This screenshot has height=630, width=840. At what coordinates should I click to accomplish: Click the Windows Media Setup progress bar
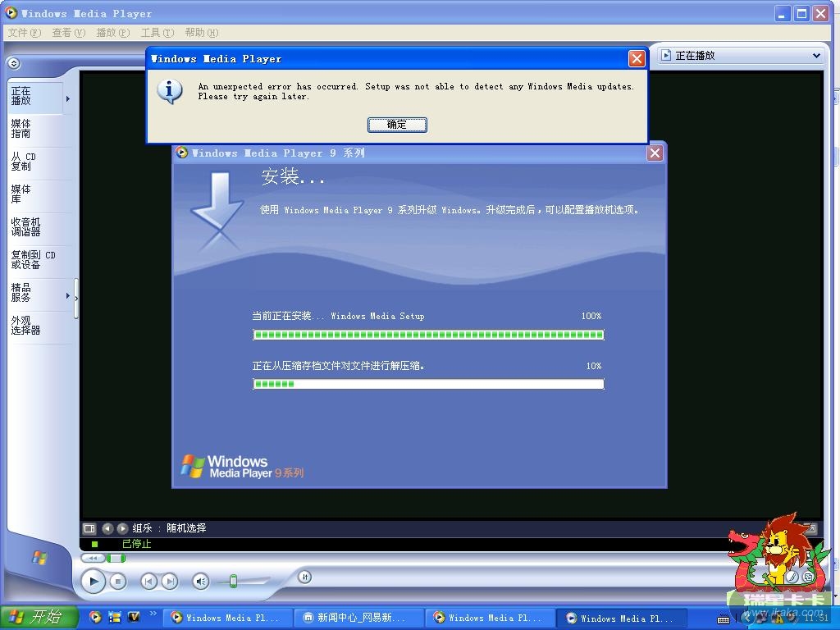point(428,335)
